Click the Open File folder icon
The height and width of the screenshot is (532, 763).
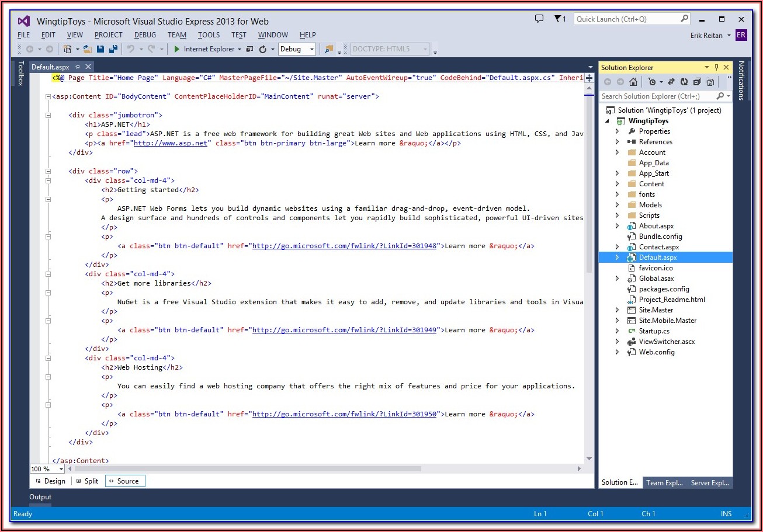88,50
